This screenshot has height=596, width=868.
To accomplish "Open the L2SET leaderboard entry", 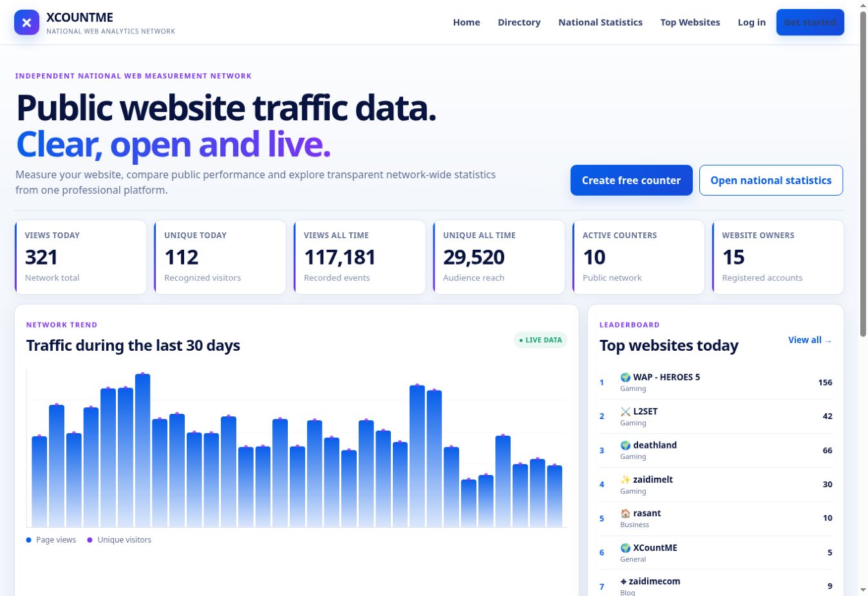I will (715, 416).
